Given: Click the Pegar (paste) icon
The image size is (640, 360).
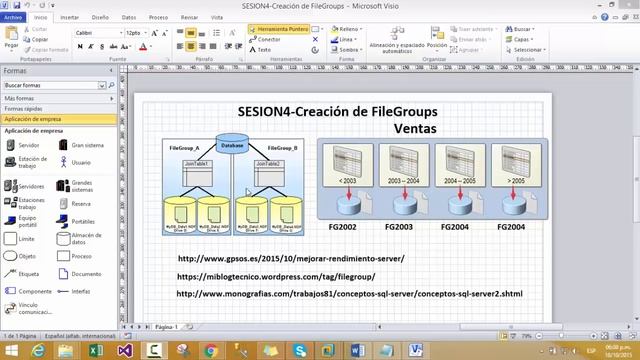Looking at the screenshot, I should pyautogui.click(x=11, y=34).
